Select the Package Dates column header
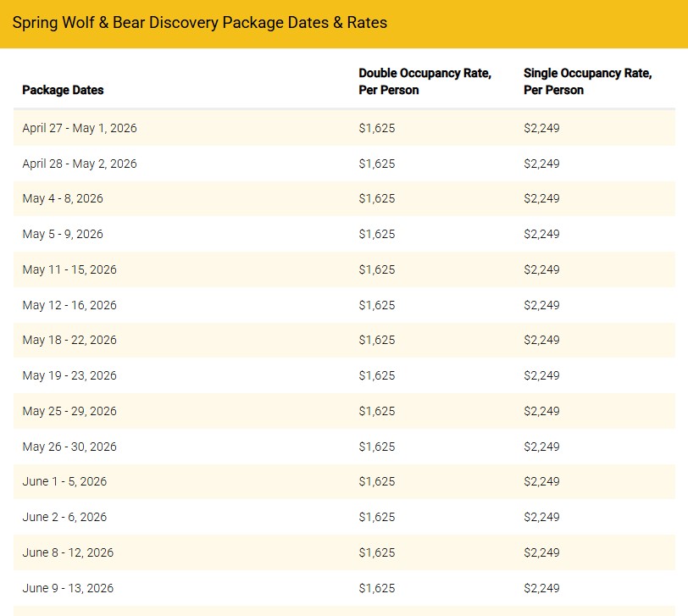688x616 pixels. click(x=63, y=90)
